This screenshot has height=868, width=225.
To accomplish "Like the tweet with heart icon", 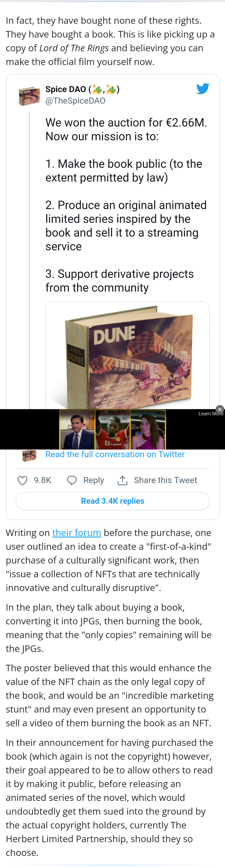I will pos(22,480).
